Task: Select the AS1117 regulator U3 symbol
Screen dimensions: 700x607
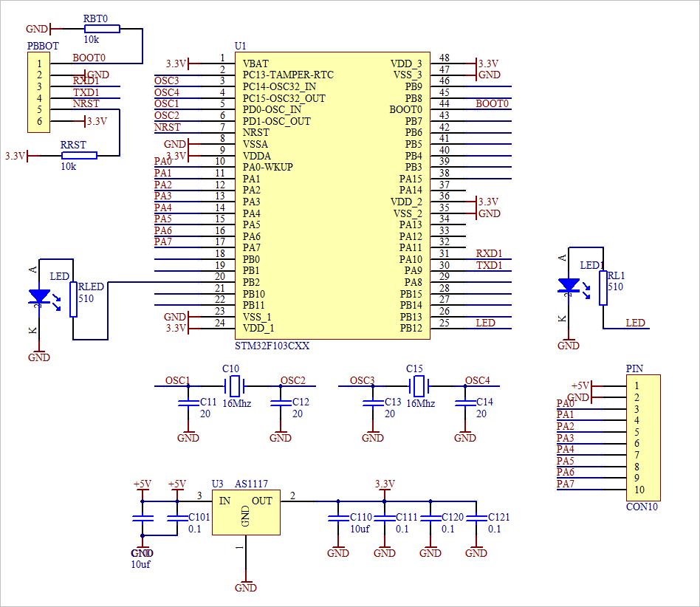Action: point(245,511)
